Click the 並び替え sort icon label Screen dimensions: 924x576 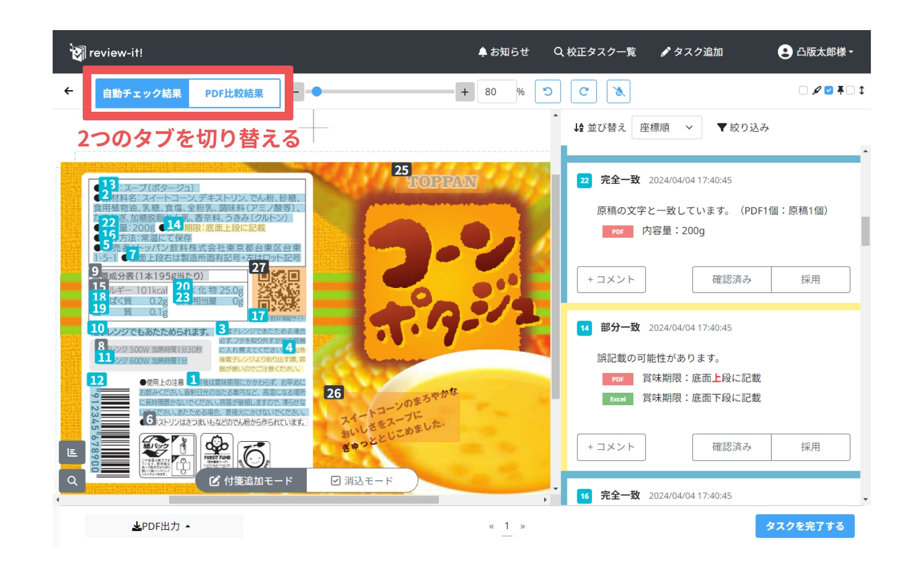point(600,127)
